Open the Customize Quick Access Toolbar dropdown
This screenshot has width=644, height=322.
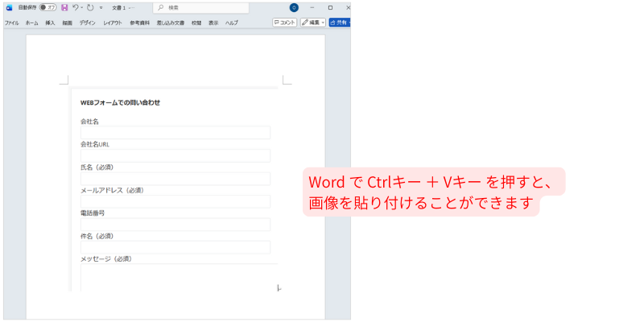coord(101,7)
